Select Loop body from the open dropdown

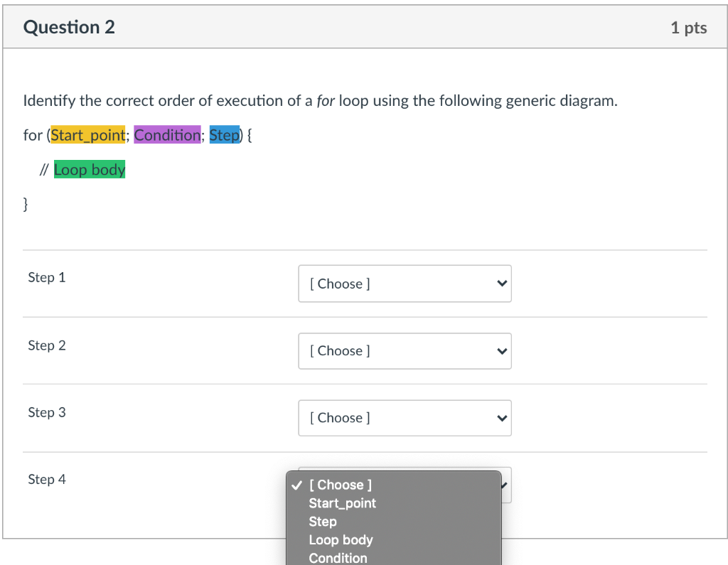click(x=341, y=540)
